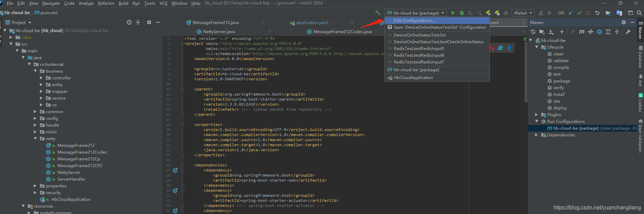Image resolution: width=644 pixels, height=214 pixels.
Task: Click gutter dependency icon on line 27
Action: point(175,170)
